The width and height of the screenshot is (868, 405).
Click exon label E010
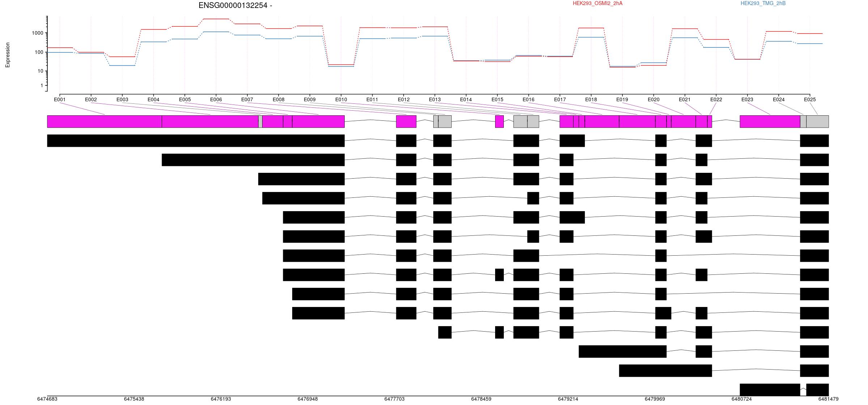click(x=341, y=99)
